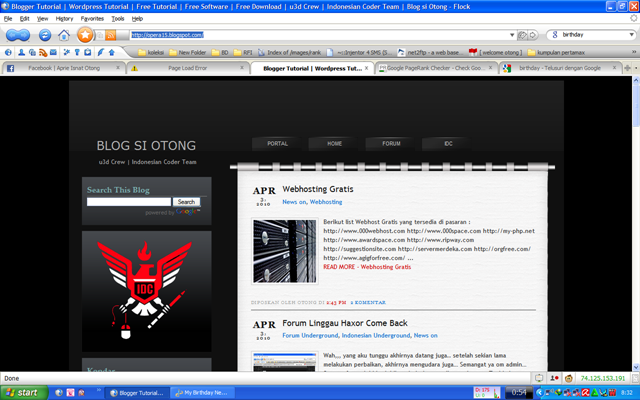Screen dimensions: 640x400
Task: Click the 2 KOMENTAR link
Action: (x=368, y=302)
